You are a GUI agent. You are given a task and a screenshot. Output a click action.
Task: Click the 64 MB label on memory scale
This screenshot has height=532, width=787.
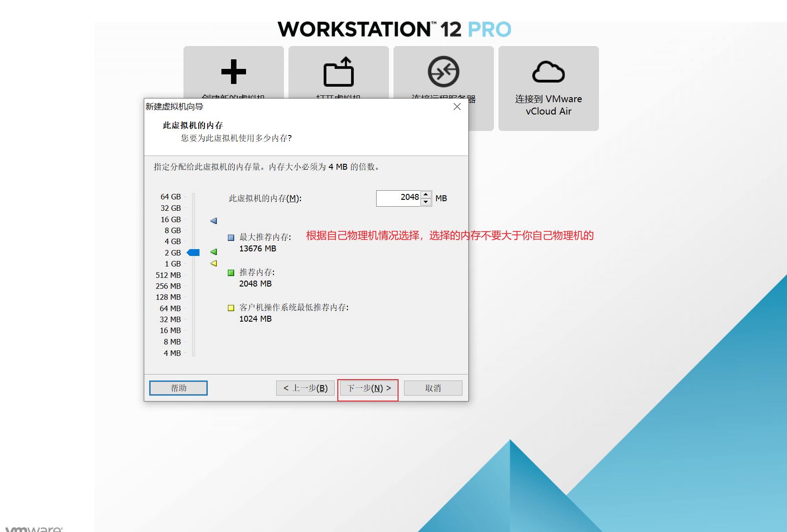[x=170, y=308]
